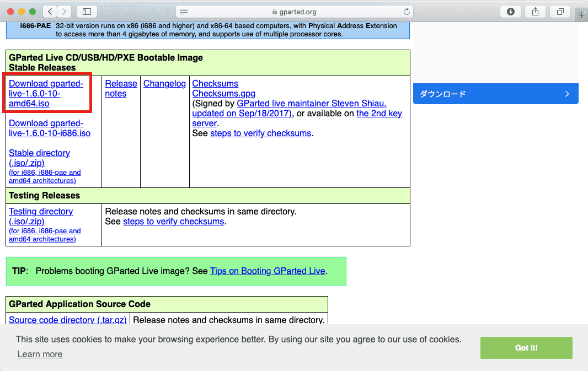Screen dimensions: 588x371
Task: Open the Release notes link
Action: [x=121, y=88]
